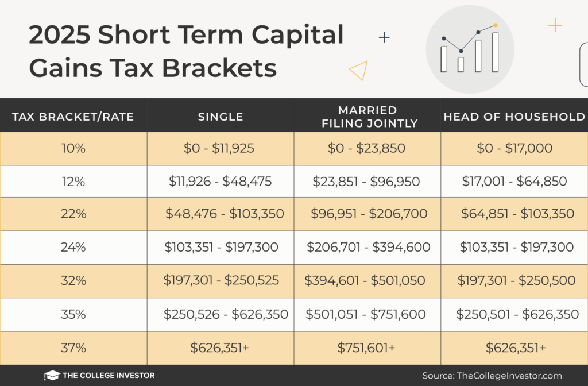Click the 10% rate row label
Screen dimensions: 588x386
click(x=73, y=148)
